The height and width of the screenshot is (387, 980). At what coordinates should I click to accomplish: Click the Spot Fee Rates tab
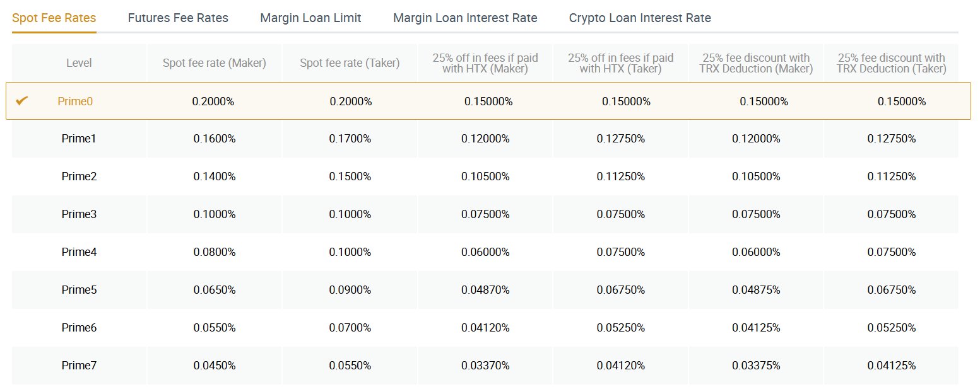click(54, 18)
